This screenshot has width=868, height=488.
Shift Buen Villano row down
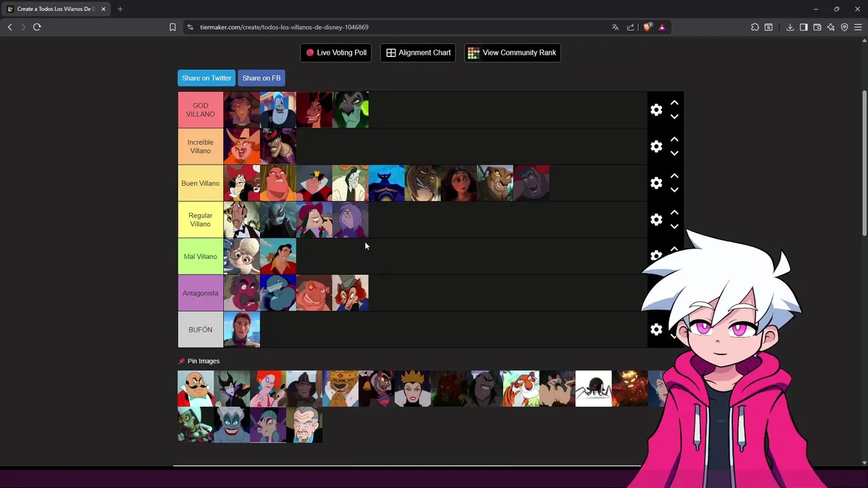674,190
